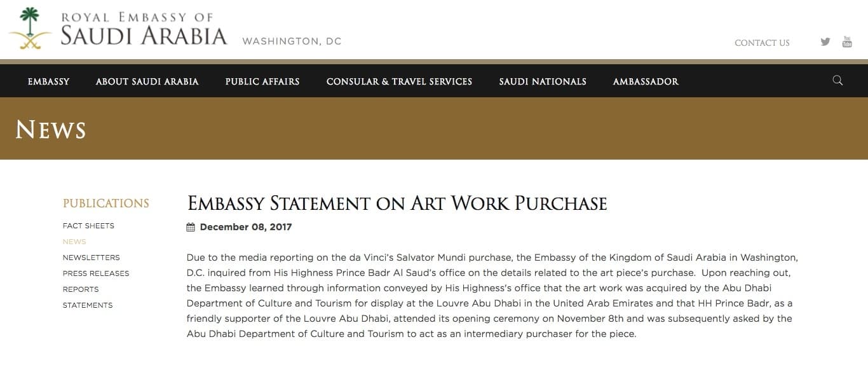
Task: Go to Fact Sheets publications
Action: point(88,226)
